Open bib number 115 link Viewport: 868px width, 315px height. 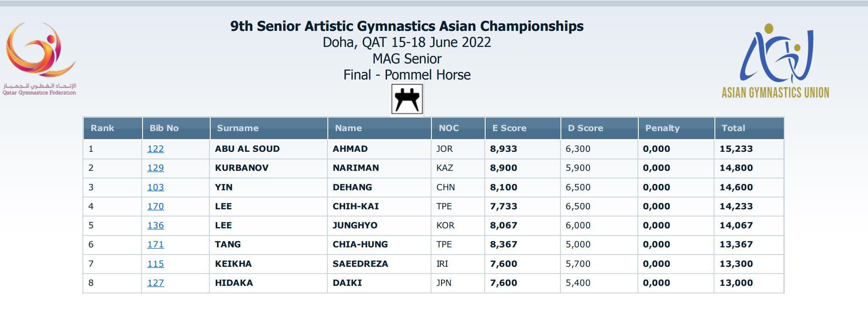click(x=155, y=264)
